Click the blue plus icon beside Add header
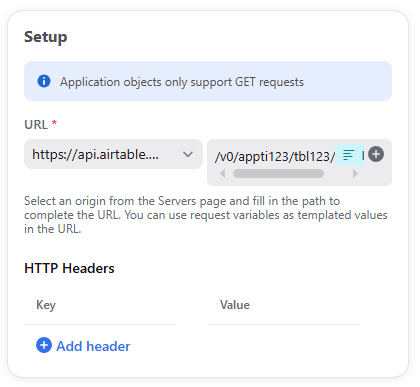The width and height of the screenshot is (420, 387). click(x=44, y=345)
